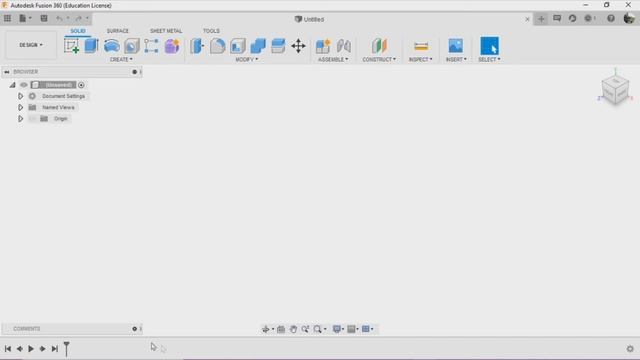Open the Job Status clock icon

coord(572,18)
